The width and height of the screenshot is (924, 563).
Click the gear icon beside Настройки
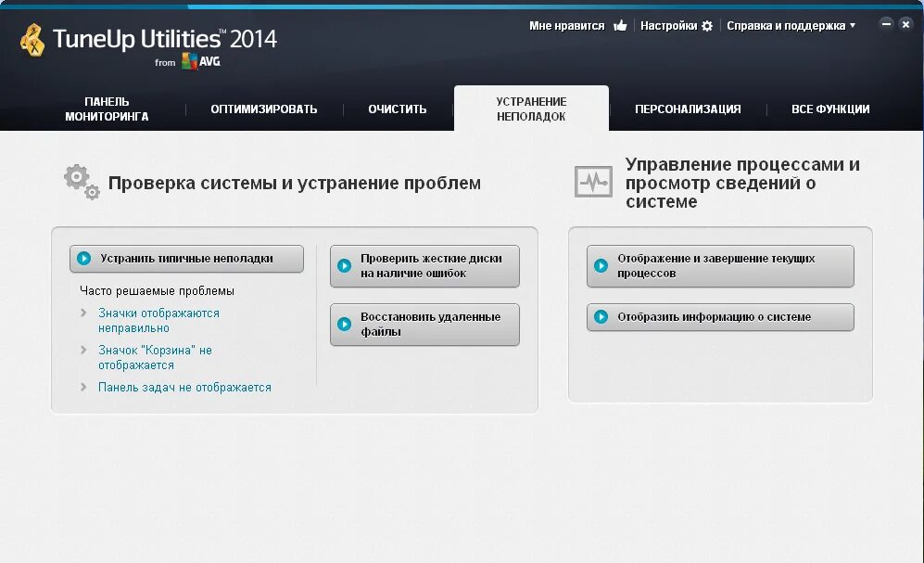tap(707, 26)
